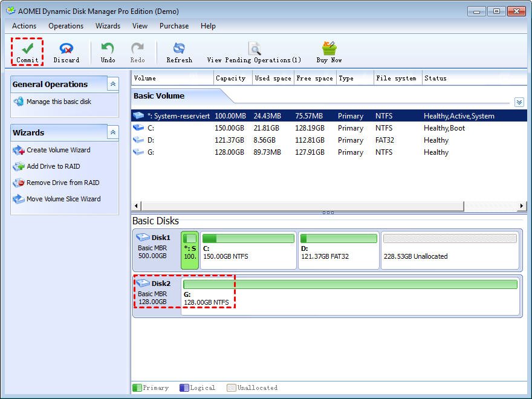The image size is (532, 399).
Task: Click the Undo arrow icon
Action: click(108, 48)
